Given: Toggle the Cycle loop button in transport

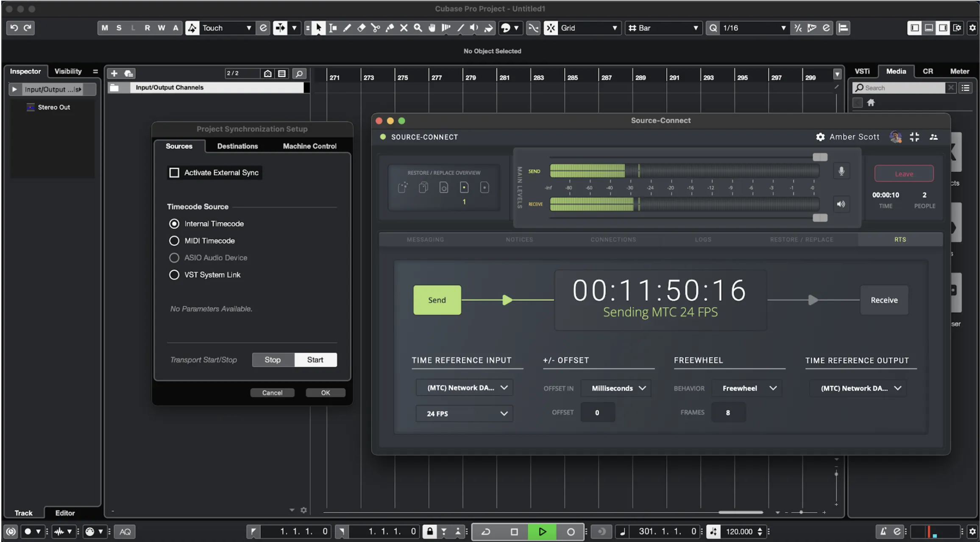Looking at the screenshot, I should (486, 531).
